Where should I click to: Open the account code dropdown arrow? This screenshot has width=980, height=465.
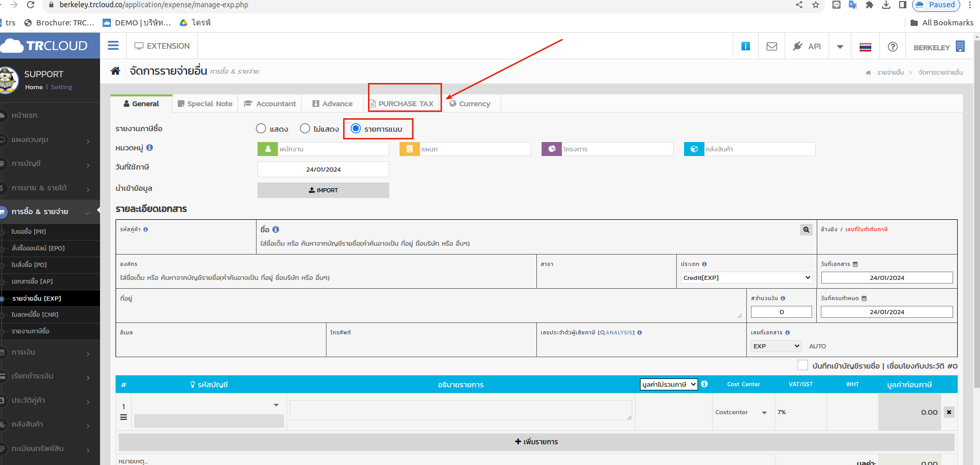[x=276, y=405]
